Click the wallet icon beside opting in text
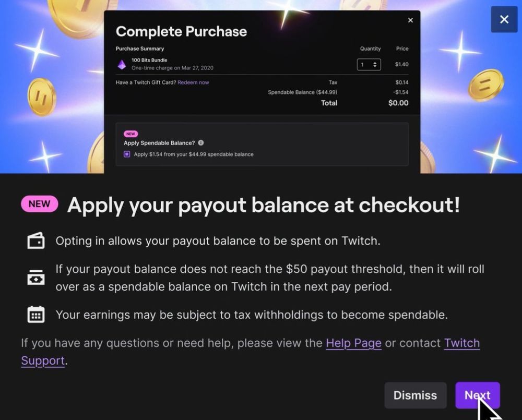 point(36,241)
